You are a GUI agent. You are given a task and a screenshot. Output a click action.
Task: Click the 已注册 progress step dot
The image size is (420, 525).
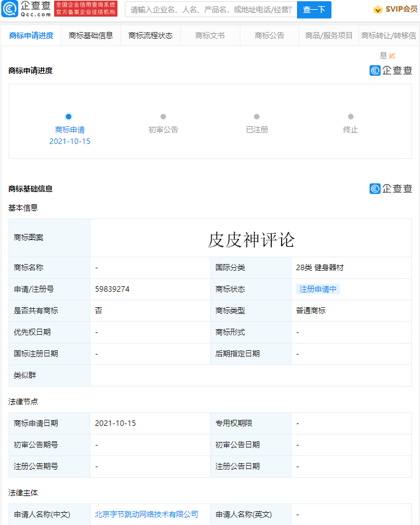click(x=257, y=116)
